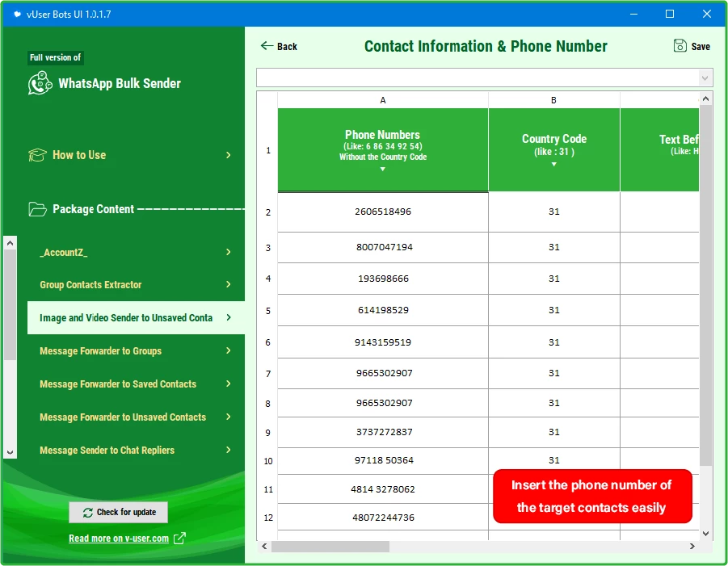
Task: Click the external link icon beside v-user.com
Action: pyautogui.click(x=179, y=539)
